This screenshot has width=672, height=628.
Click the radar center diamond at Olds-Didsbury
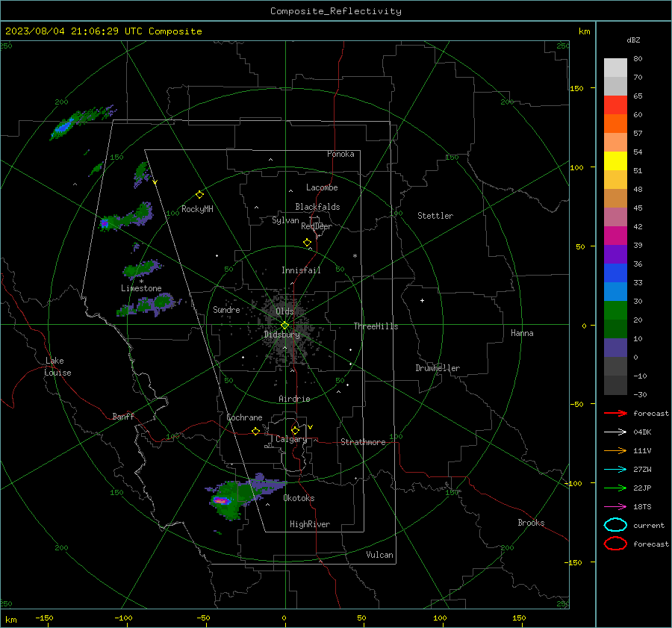pyautogui.click(x=284, y=326)
